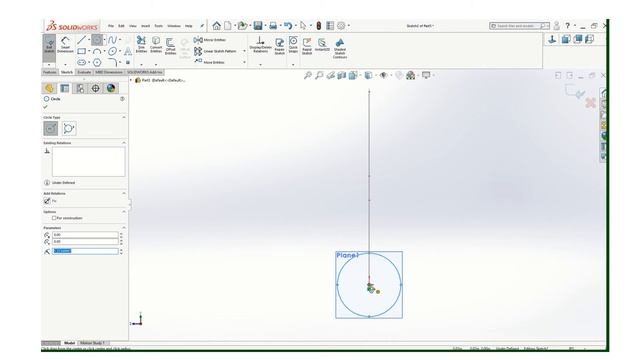
Task: Open the ConfigurationManager tab
Action: 80,88
